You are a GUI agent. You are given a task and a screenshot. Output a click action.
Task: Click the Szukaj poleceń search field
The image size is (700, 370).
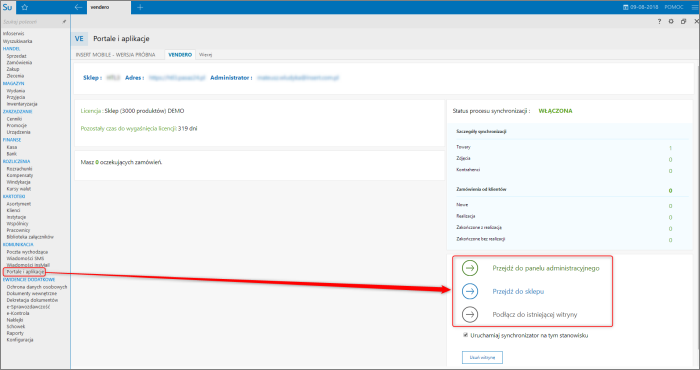(x=30, y=21)
